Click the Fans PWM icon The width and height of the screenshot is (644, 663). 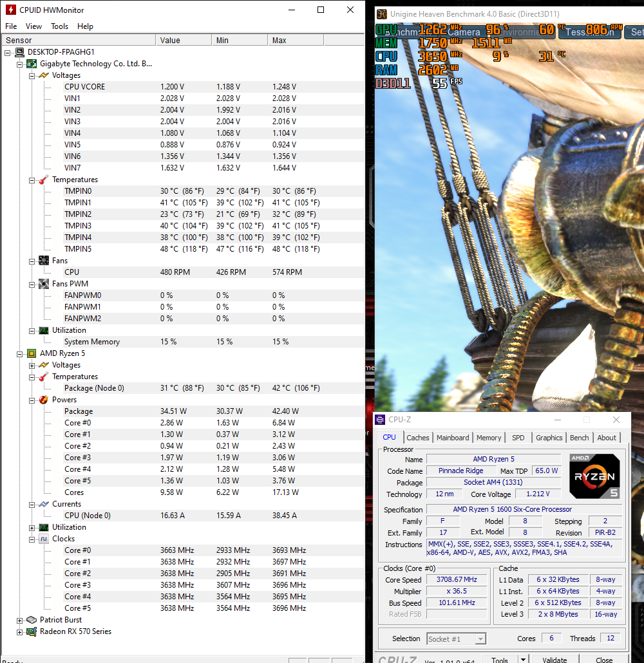click(43, 284)
